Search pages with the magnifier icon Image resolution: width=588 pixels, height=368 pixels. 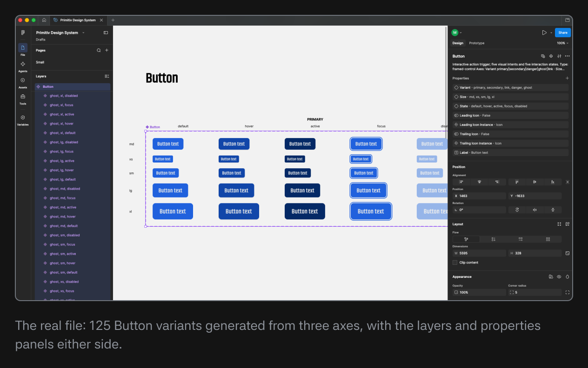pyautogui.click(x=99, y=50)
